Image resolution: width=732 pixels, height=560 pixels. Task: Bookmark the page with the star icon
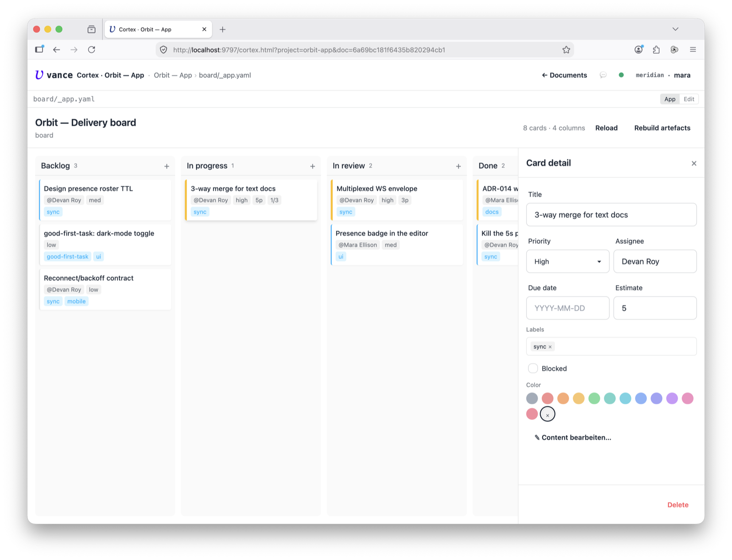click(566, 50)
